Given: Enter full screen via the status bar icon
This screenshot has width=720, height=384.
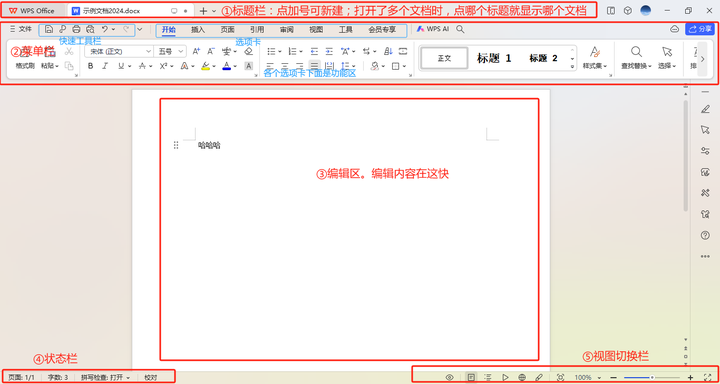Looking at the screenshot, I should pos(708,377).
